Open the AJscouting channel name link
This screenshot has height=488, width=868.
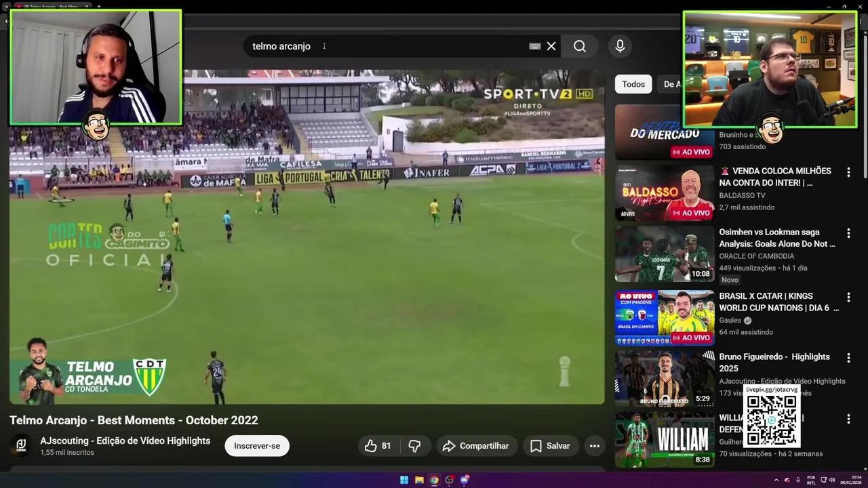click(125, 441)
